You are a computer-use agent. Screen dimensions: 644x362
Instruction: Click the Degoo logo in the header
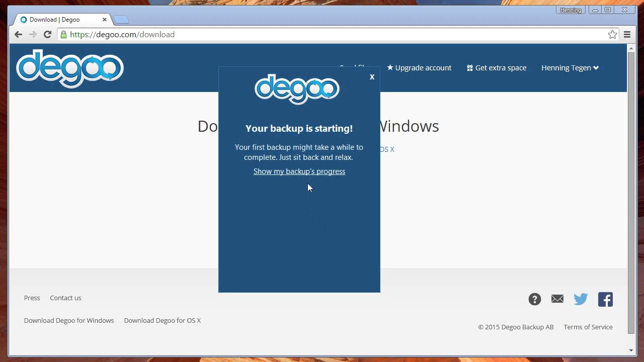point(70,68)
